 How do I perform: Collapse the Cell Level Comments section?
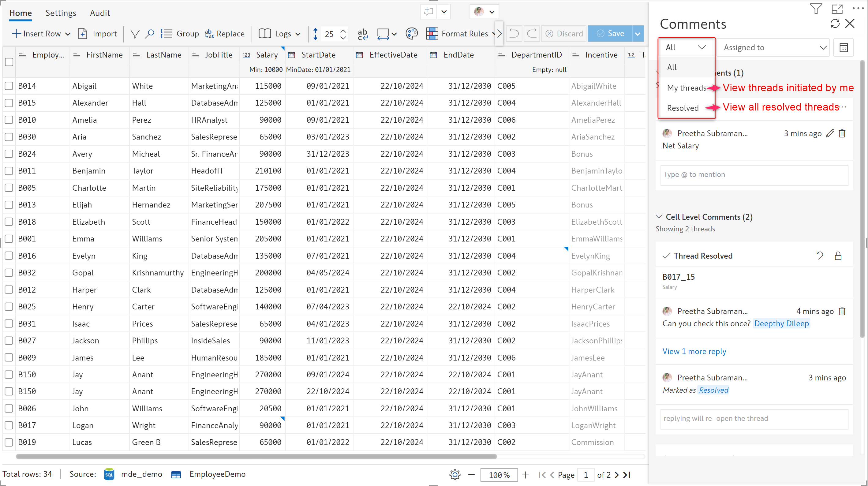point(659,217)
